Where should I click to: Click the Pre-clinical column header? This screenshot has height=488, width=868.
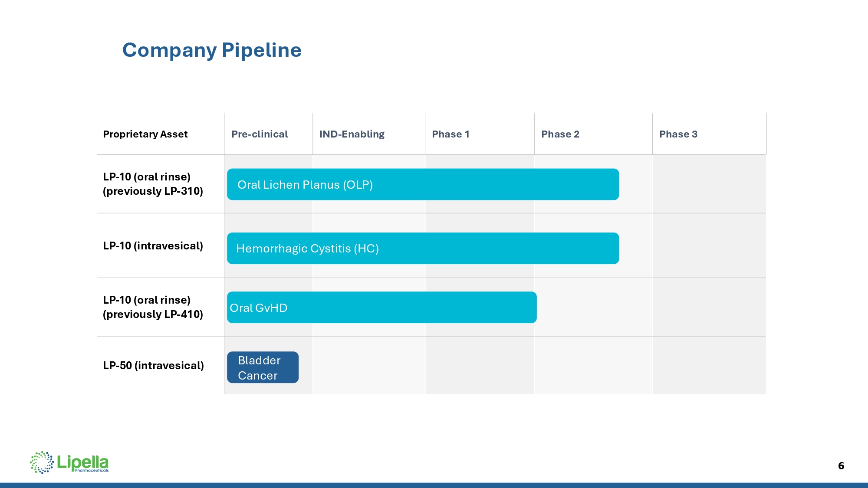coord(260,134)
